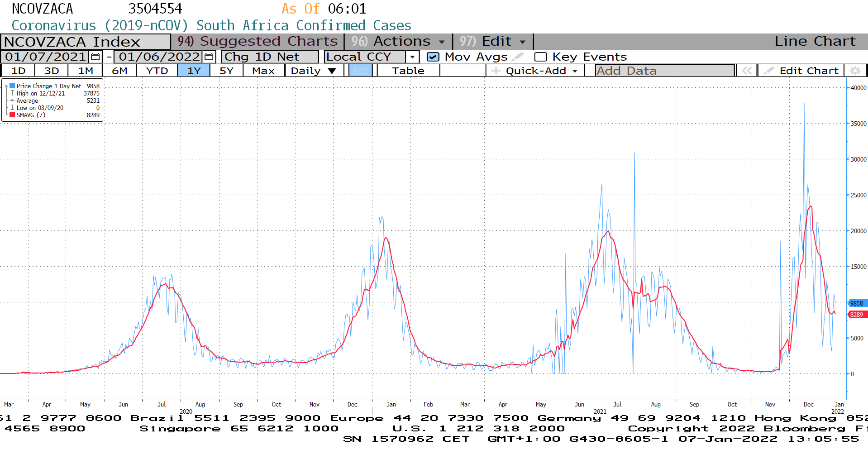Viewport: 868px width, 464px height.
Task: Open the Quick-Add dropdown arrow
Action: (575, 71)
